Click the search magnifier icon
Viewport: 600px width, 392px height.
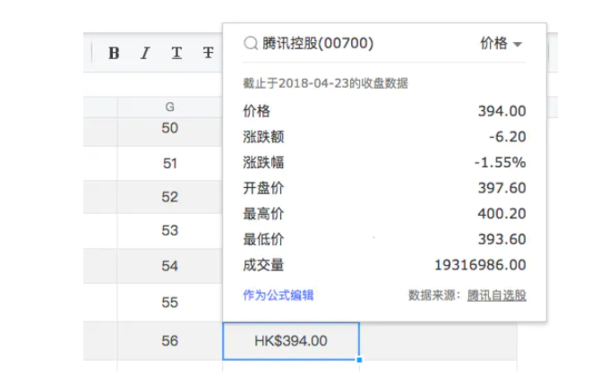(x=251, y=43)
